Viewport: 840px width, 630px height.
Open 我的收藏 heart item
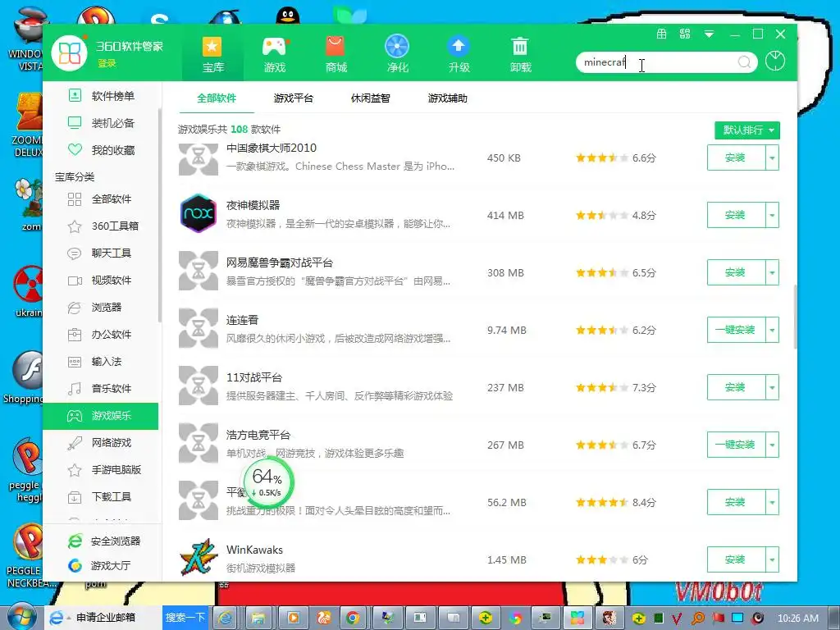tap(102, 150)
